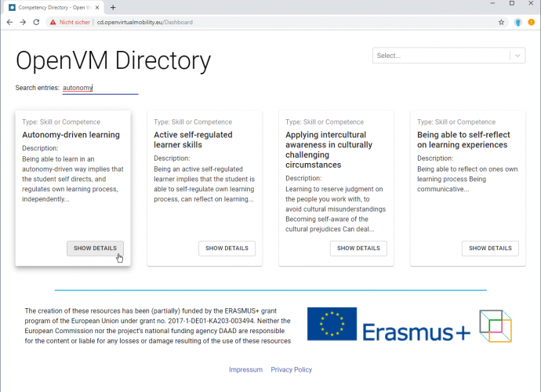This screenshot has height=392, width=541.
Task: Show details for Autonomy-driven learning
Action: click(x=95, y=248)
